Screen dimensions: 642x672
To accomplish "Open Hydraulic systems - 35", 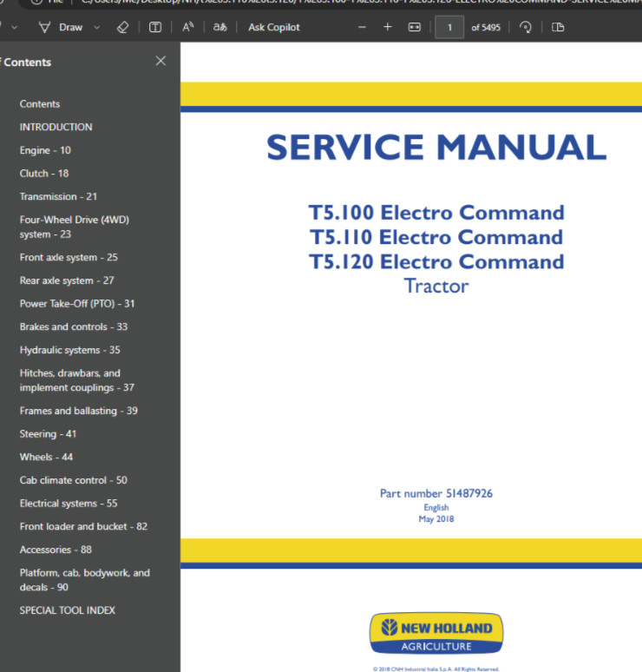I will (69, 350).
